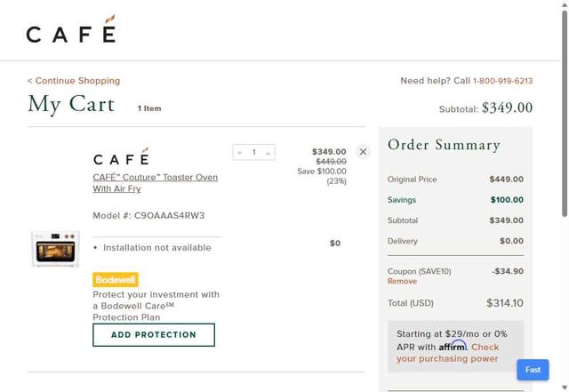Click the scrollbar down arrow

tap(565, 387)
